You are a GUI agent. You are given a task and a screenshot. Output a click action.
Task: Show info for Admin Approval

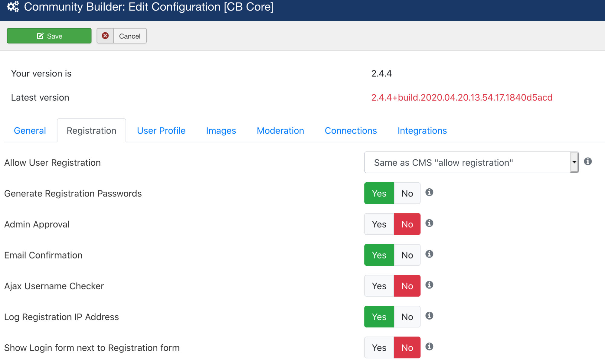(x=429, y=223)
